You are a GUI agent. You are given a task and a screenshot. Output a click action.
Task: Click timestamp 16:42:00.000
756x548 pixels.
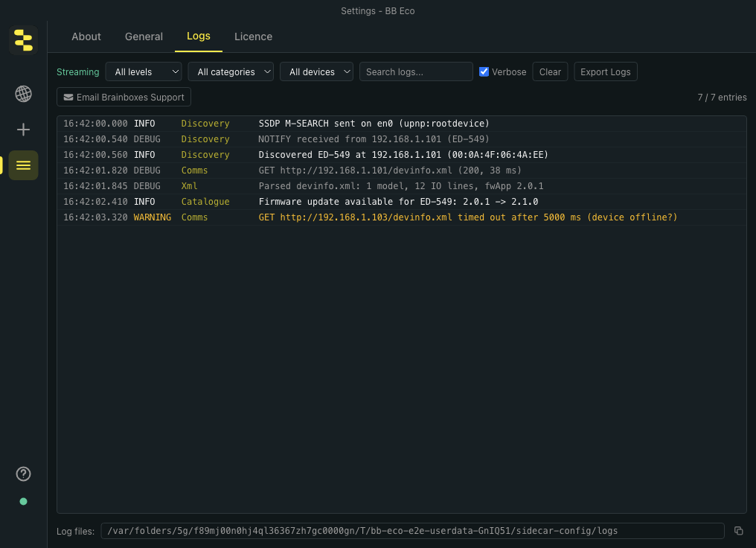(95, 124)
